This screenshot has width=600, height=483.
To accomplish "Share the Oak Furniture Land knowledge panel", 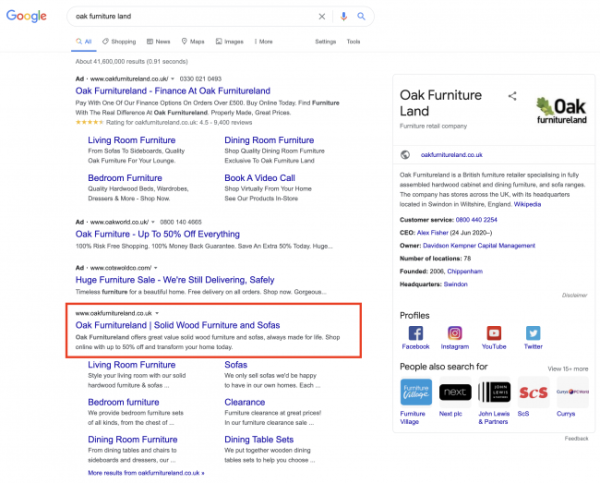I will (512, 96).
